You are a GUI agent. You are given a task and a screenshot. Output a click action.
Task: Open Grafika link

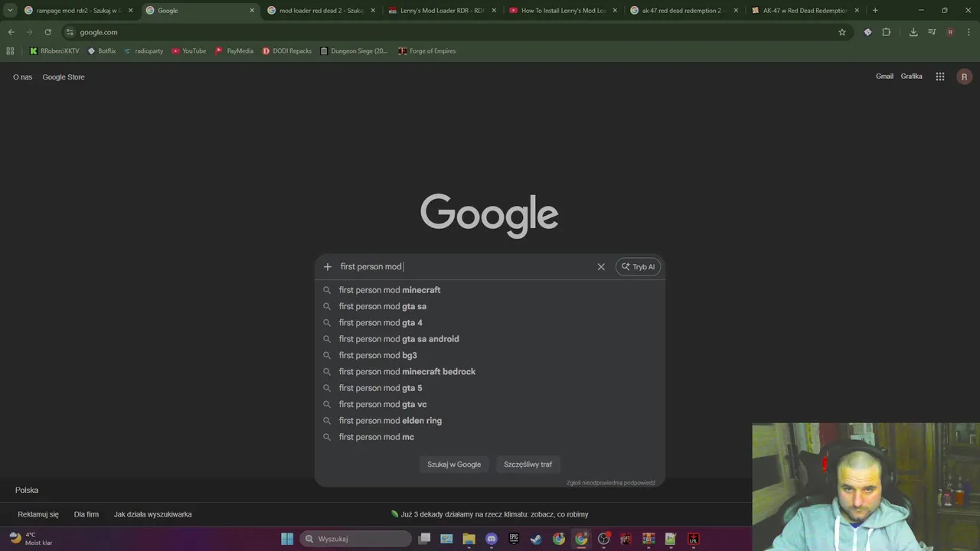pos(911,77)
